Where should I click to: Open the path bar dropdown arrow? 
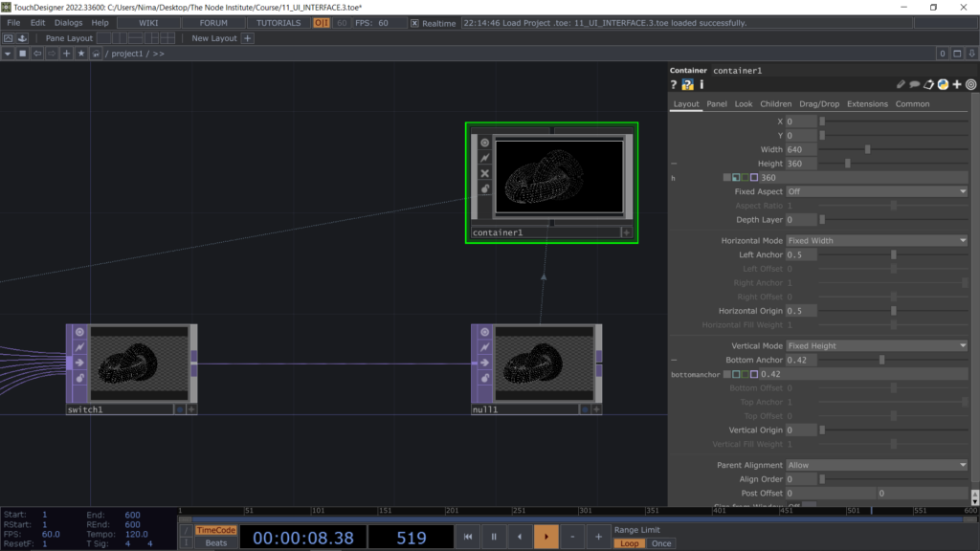click(8, 54)
